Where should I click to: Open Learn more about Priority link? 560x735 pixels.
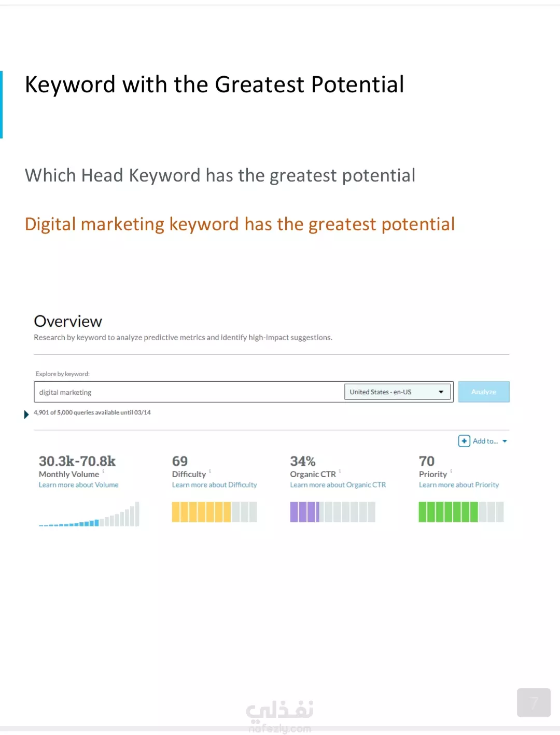click(x=459, y=485)
